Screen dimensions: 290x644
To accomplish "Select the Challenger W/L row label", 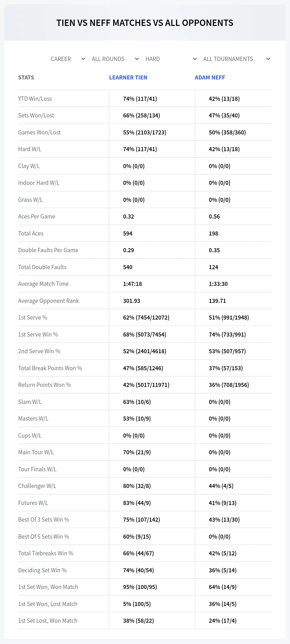I will coord(37,486).
